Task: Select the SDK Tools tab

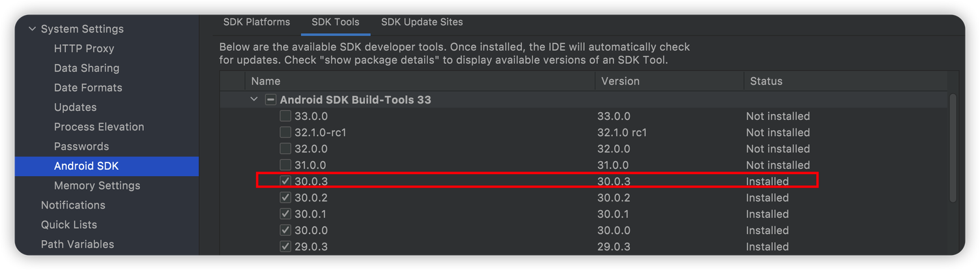Action: [x=335, y=22]
